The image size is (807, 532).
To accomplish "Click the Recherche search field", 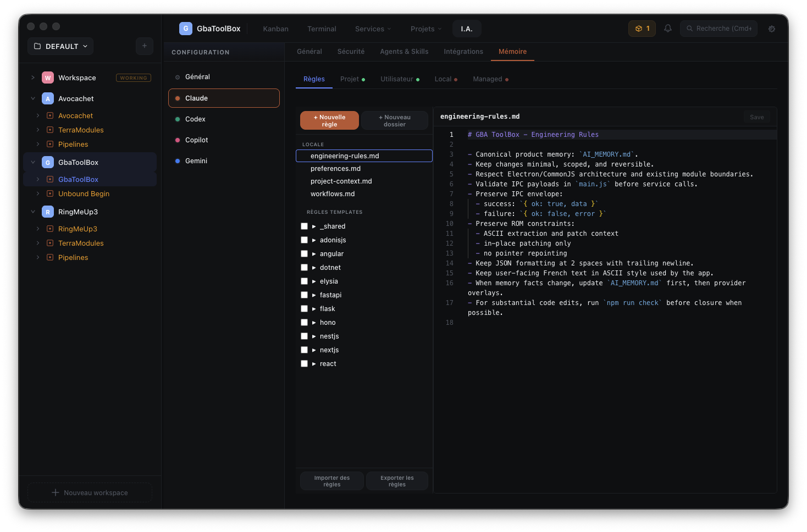I will tap(719, 29).
